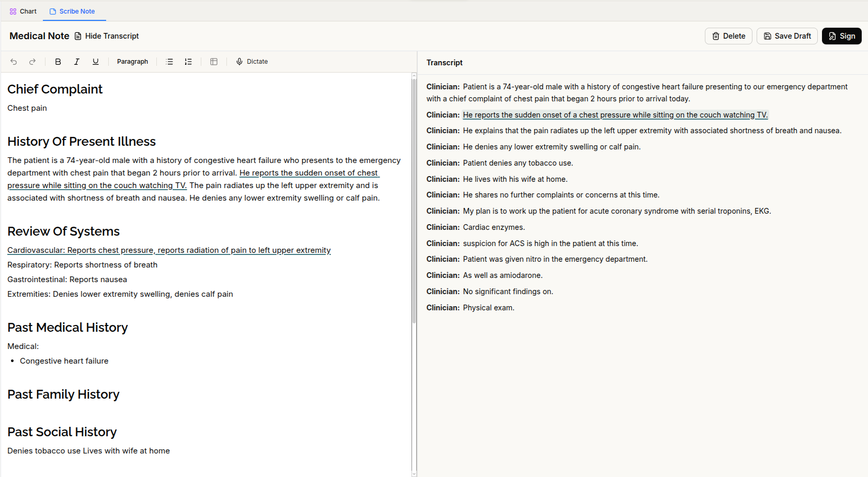The width and height of the screenshot is (868, 477).
Task: Select the Scribe Note tab
Action: click(x=72, y=11)
